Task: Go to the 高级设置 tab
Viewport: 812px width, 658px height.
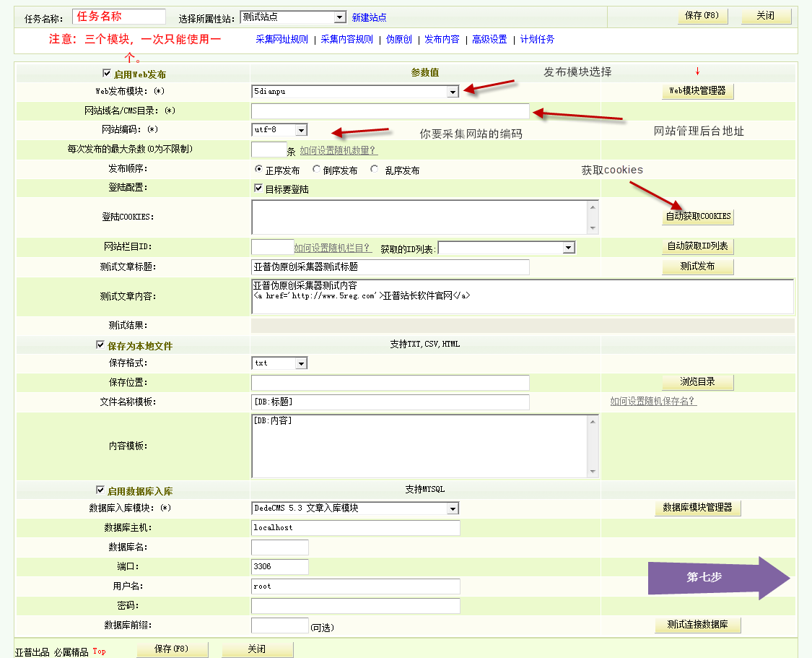Action: tap(489, 40)
